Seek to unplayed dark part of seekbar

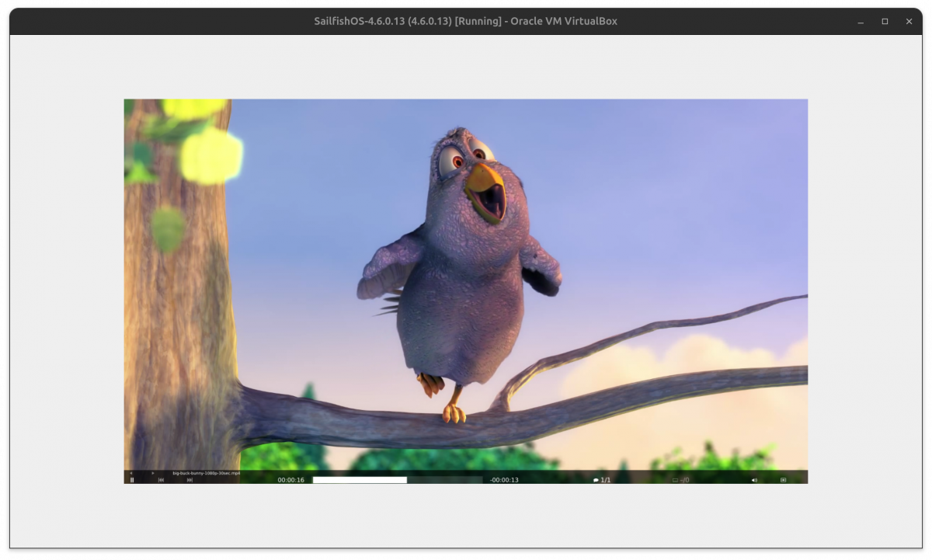click(444, 480)
